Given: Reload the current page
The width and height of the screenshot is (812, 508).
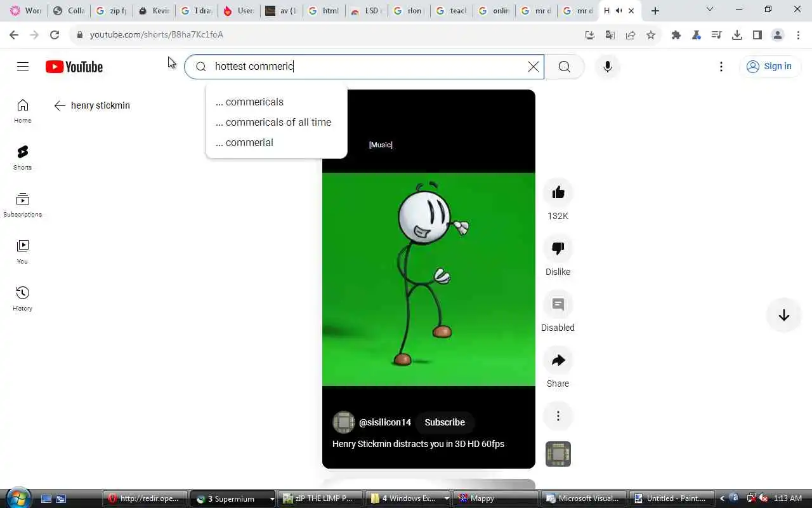Looking at the screenshot, I should pos(55,35).
